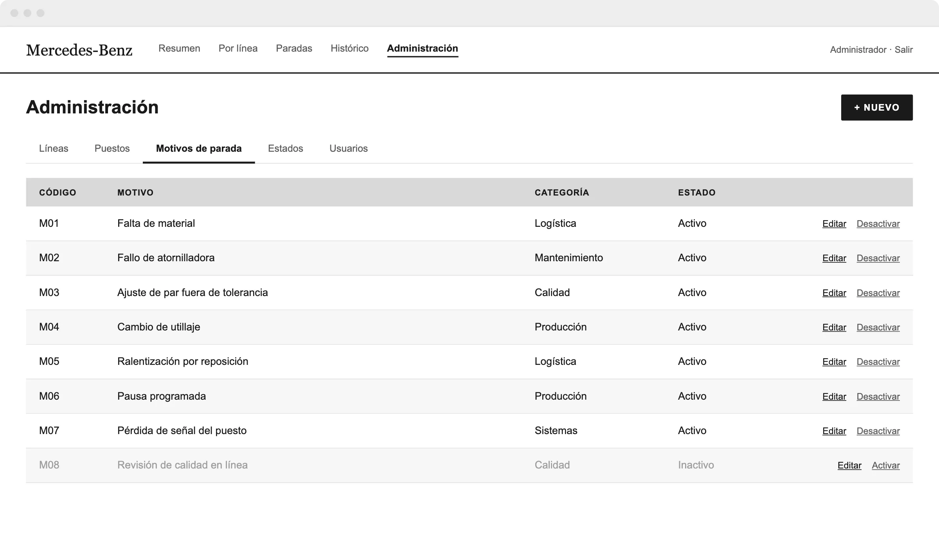Click the Administración page heading
Image resolution: width=939 pixels, height=560 pixels.
[x=92, y=107]
